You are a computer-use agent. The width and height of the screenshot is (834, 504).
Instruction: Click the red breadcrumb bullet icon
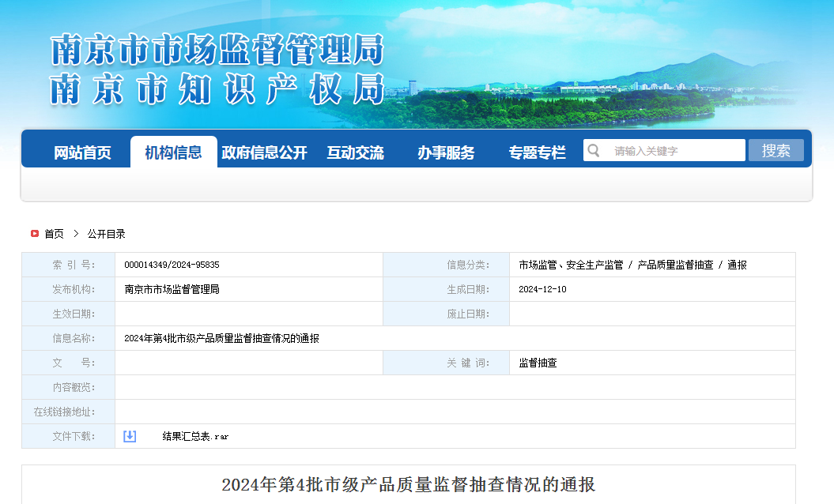click(35, 233)
